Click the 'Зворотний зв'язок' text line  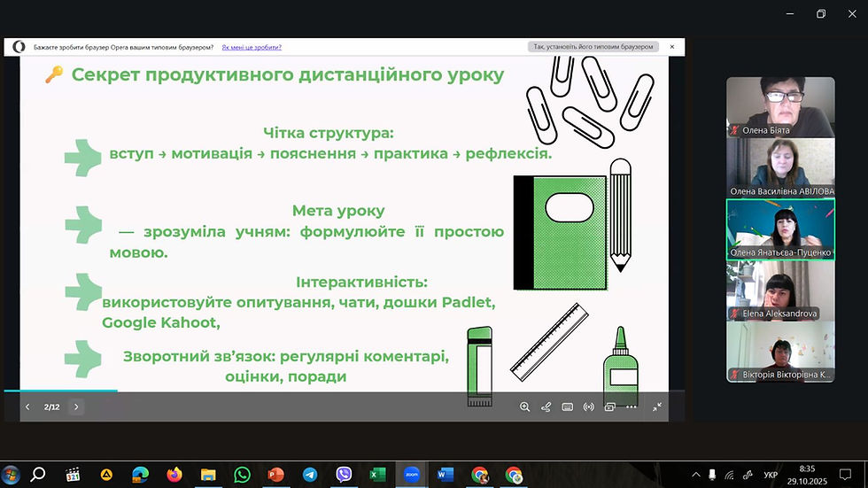285,356
